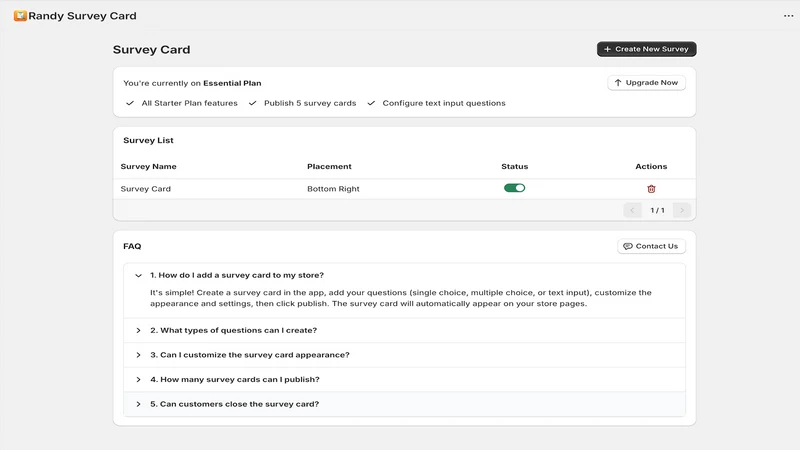Click the Survey List heading
This screenshot has height=450, width=800.
pos(148,140)
